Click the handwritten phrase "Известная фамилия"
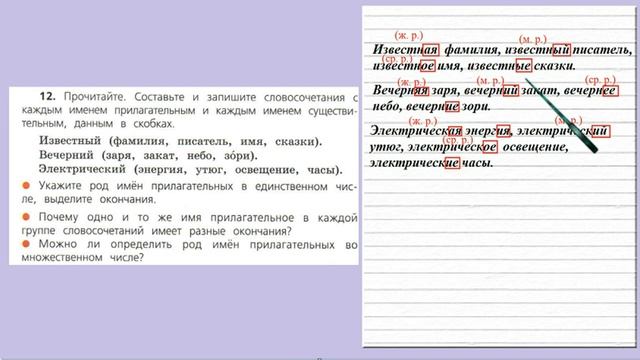The height and width of the screenshot is (360, 640). point(435,50)
